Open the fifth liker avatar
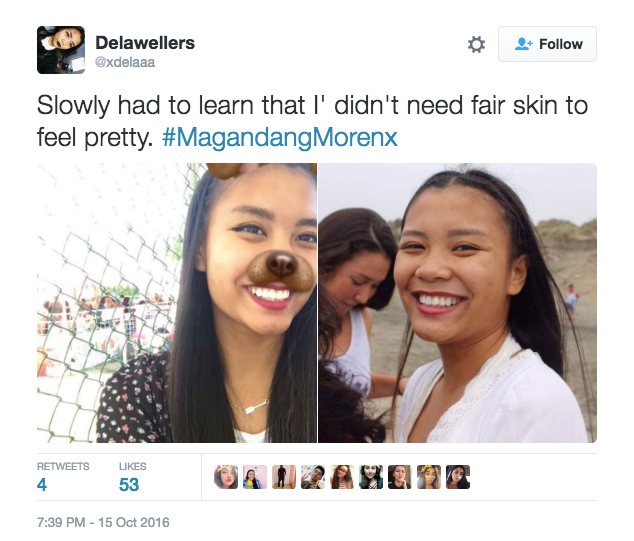This screenshot has height=541, width=634. (342, 477)
